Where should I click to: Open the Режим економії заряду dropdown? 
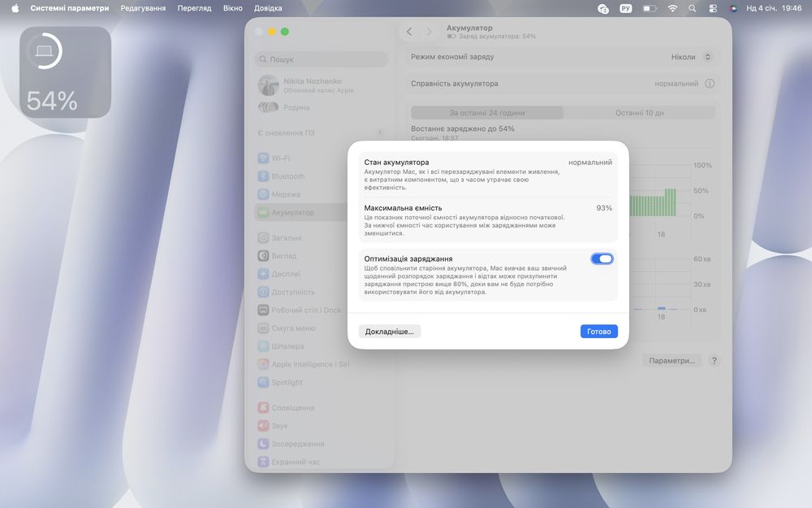click(691, 57)
